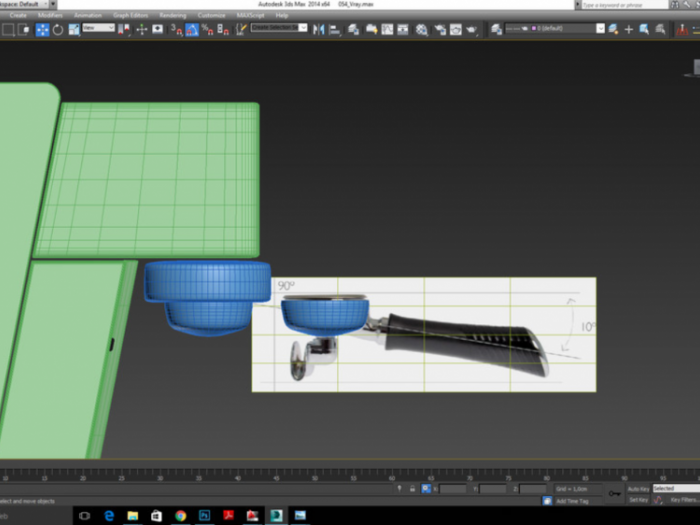Toggle Absolute/Offset transform type-in mode
This screenshot has height=525, width=700.
coord(426,489)
